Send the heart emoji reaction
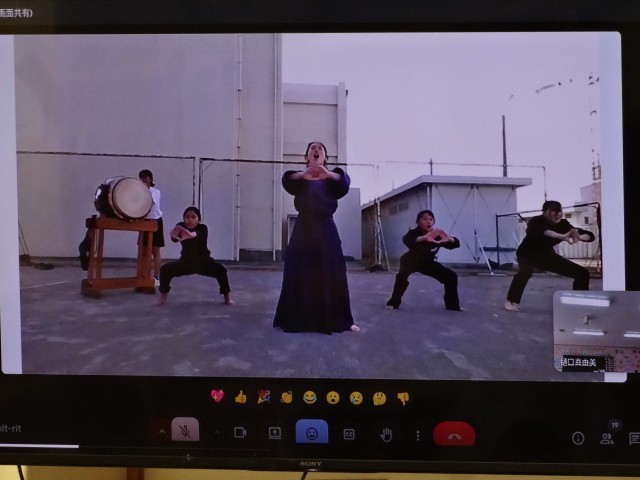This screenshot has height=480, width=640. 217,397
